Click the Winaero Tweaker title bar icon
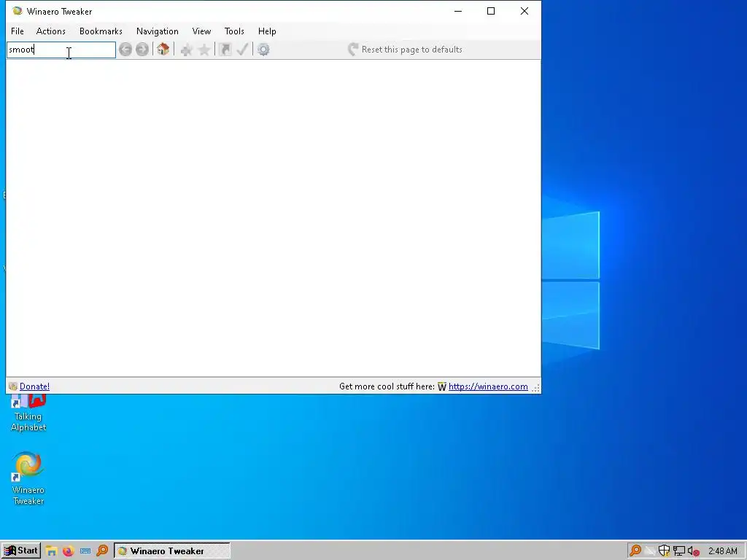Viewport: 747px width, 560px height. 18,11
